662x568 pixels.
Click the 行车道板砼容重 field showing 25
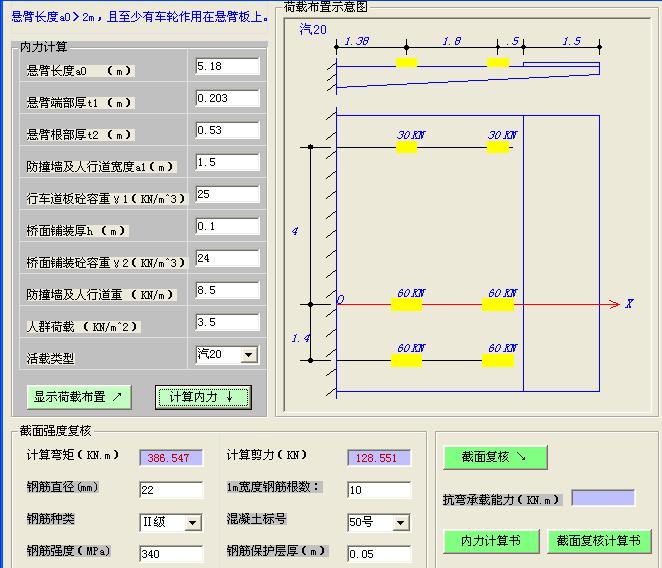click(228, 194)
